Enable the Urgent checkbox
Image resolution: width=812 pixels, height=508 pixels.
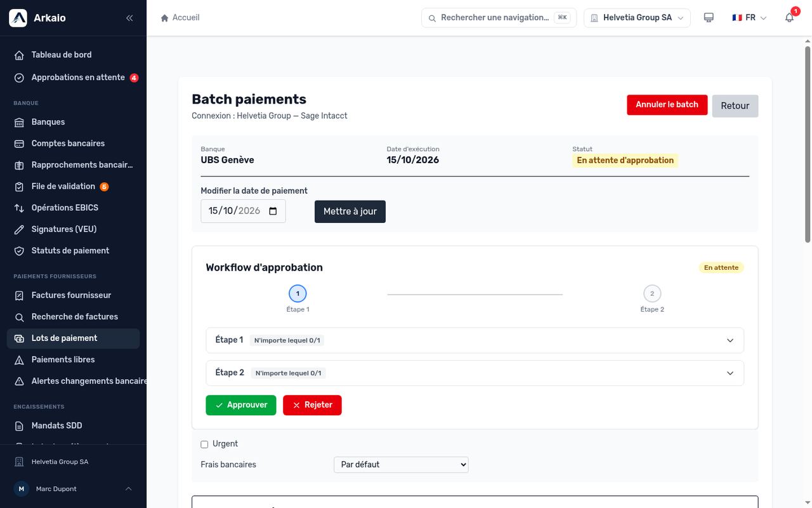(x=204, y=444)
